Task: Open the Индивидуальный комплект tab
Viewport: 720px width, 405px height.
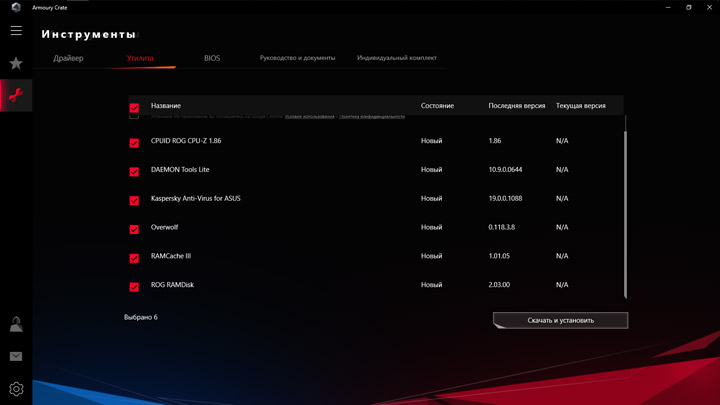Action: 397,58
